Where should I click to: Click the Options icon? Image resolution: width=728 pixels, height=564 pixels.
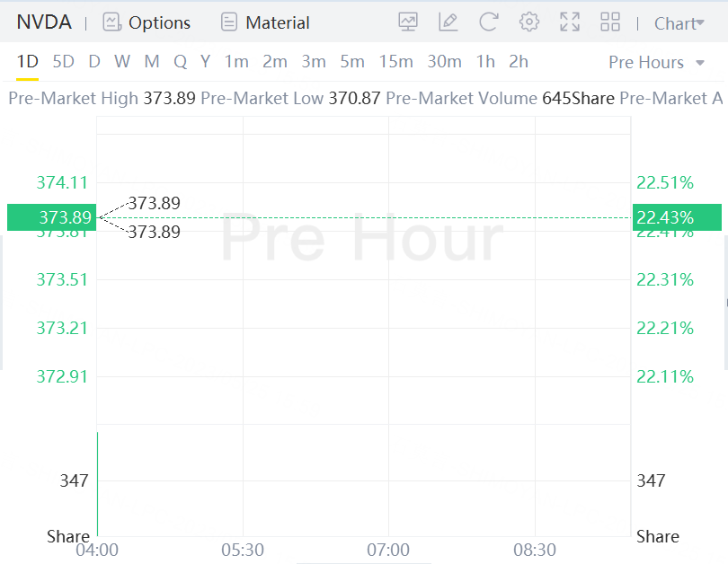click(112, 22)
